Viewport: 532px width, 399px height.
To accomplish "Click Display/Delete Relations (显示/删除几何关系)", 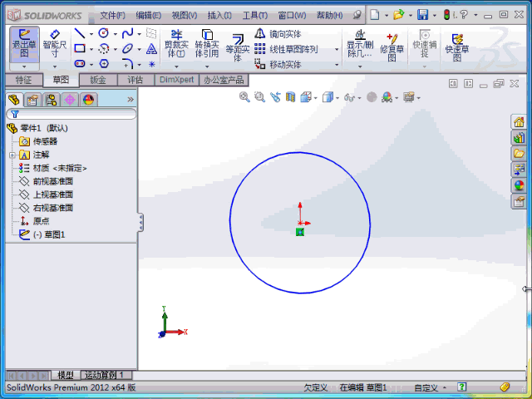I will [360, 43].
